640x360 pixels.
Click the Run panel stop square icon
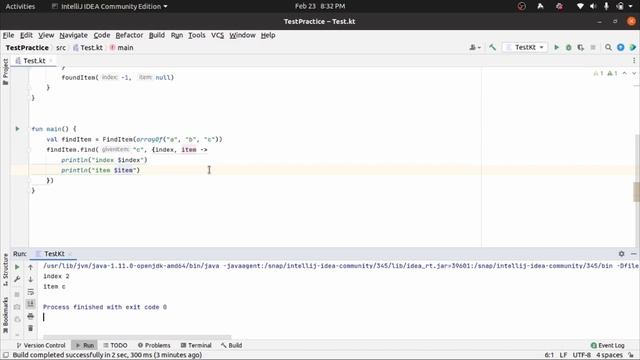17,294
